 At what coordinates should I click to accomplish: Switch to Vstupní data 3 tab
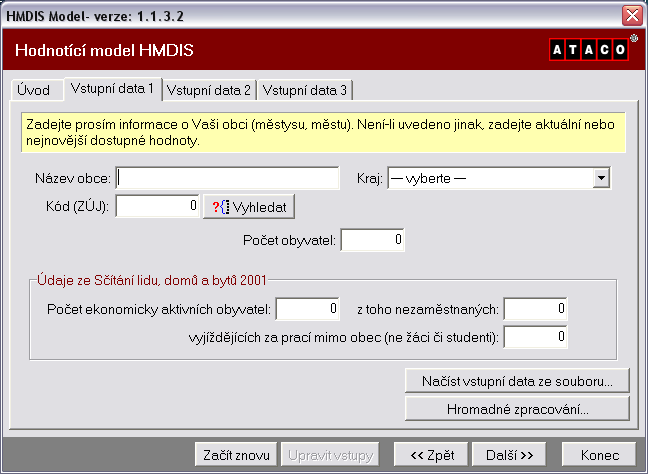pos(305,90)
